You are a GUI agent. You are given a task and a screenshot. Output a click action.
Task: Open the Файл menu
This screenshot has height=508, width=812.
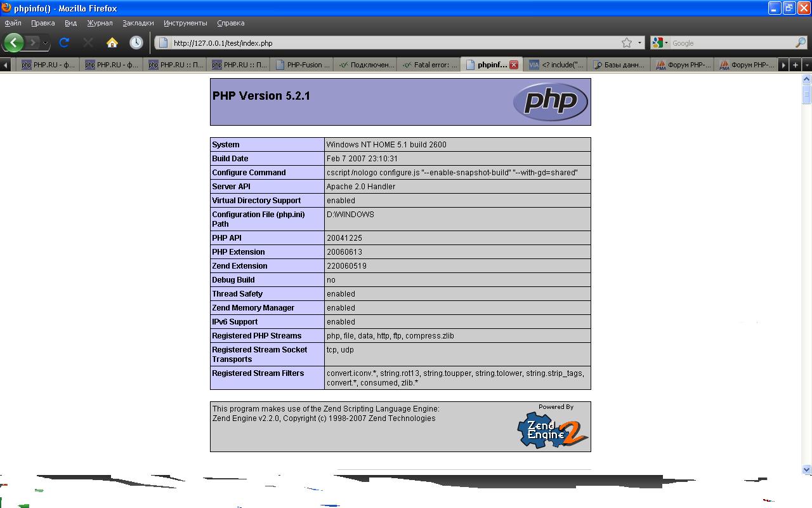[13, 23]
